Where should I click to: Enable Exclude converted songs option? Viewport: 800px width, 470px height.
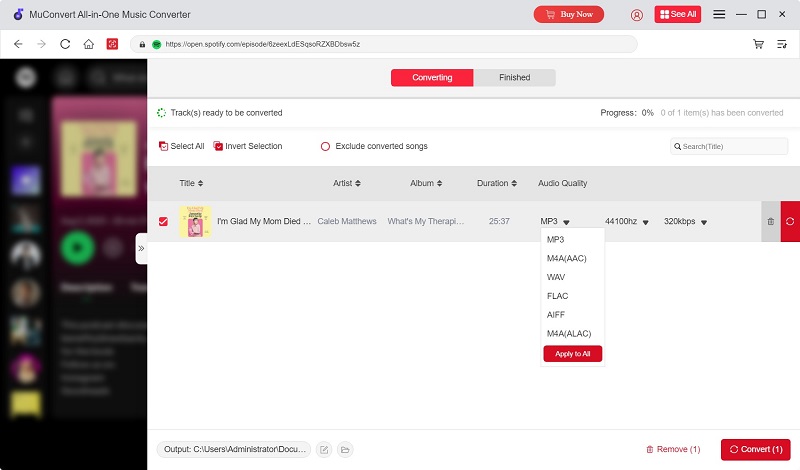(x=374, y=146)
